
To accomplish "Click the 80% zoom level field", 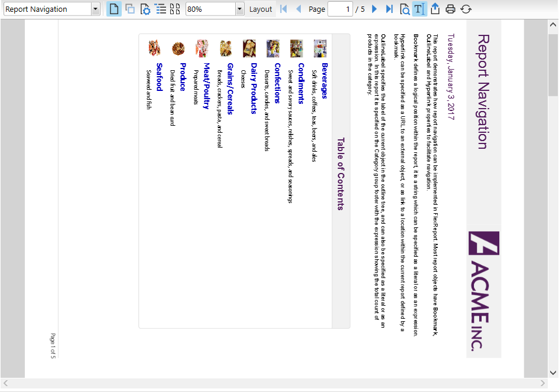I will tap(211, 9).
